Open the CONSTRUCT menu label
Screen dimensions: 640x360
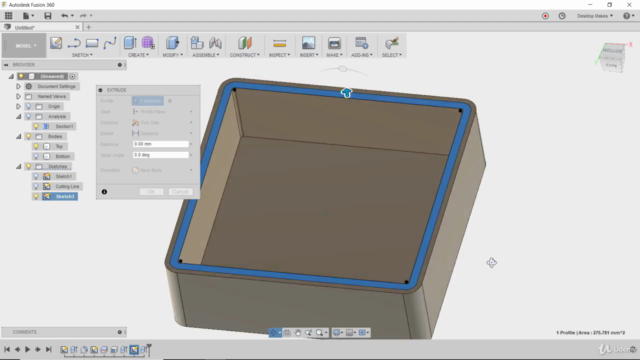(244, 55)
